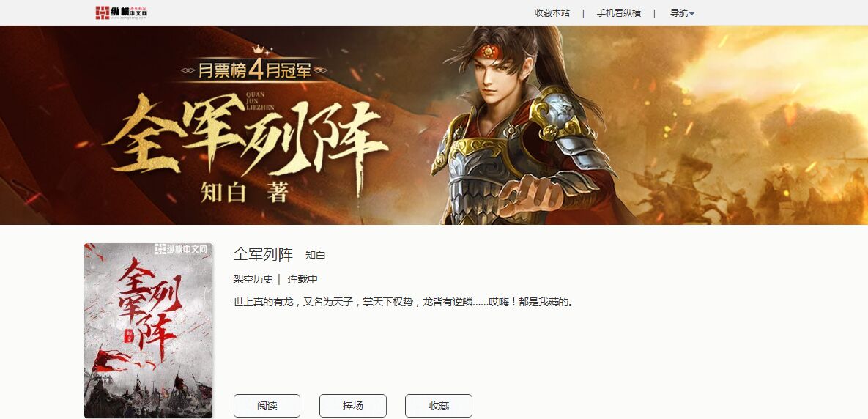Viewport: 868px width, 419px height.
Task: Open the 全军列阵 book cover thumbnail
Action: coord(149,330)
